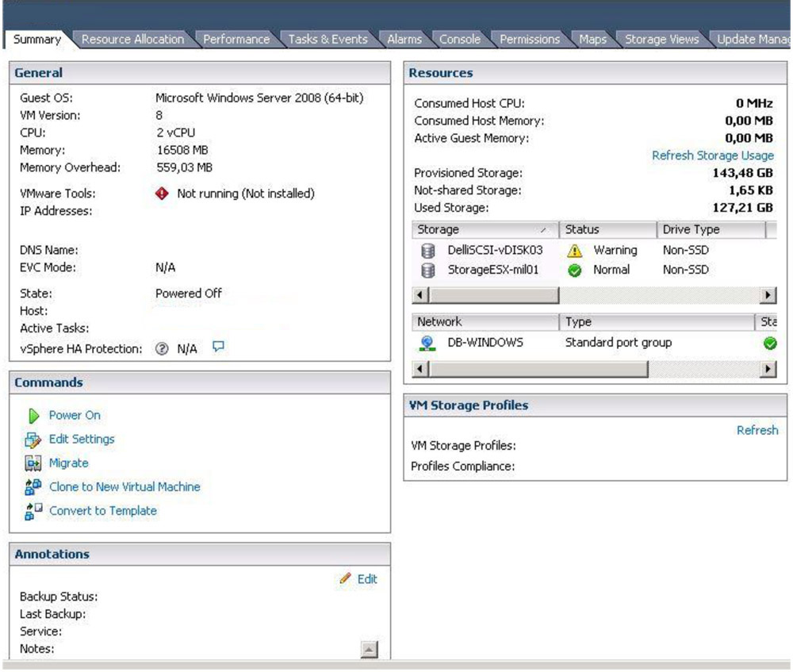The width and height of the screenshot is (793, 672).
Task: Click the storage list horizontal scrollbar thumb
Action: click(x=494, y=295)
